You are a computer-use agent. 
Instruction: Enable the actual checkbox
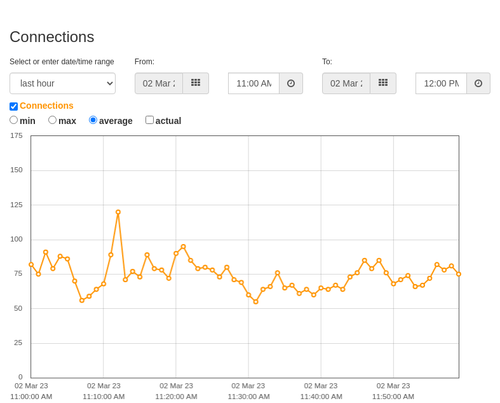[149, 120]
